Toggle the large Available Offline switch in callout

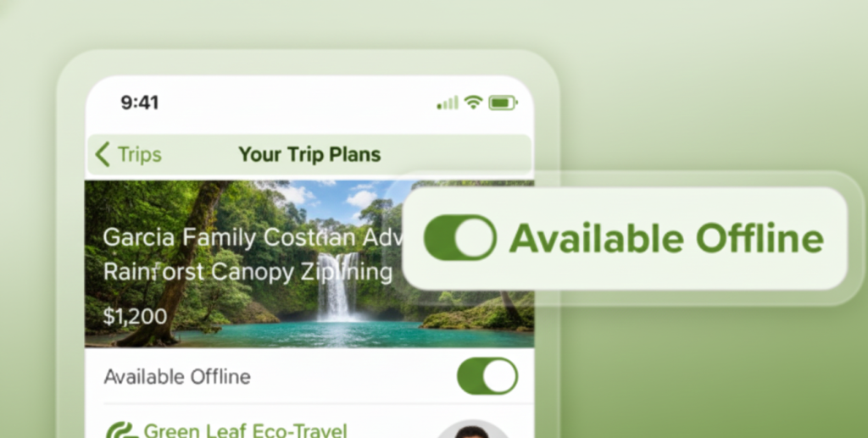click(460, 238)
